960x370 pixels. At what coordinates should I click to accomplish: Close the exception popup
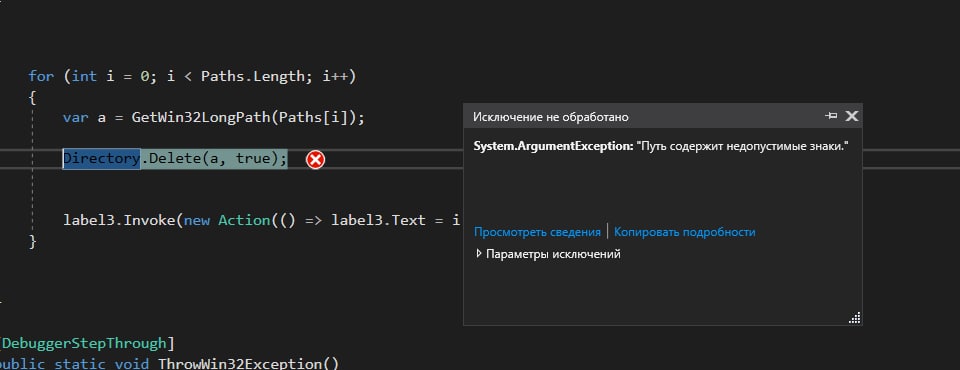[852, 116]
